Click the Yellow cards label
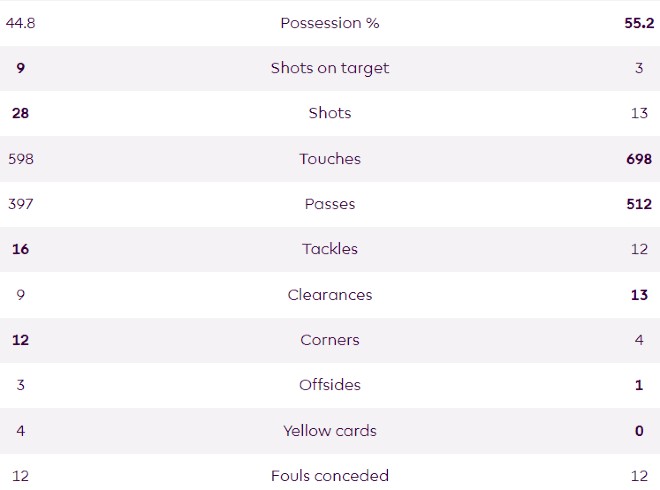Screen dimensions: 660x490 click(329, 431)
